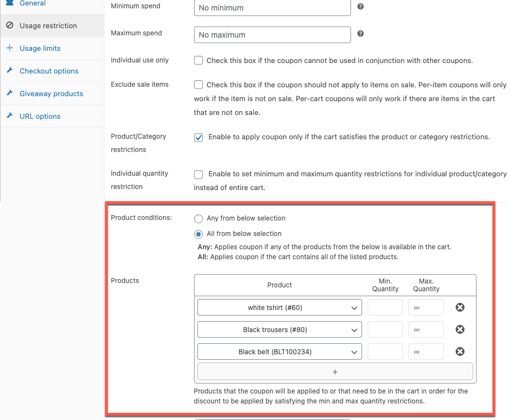Expand the Black belt (BLT100234) dropdown

pyautogui.click(x=279, y=351)
